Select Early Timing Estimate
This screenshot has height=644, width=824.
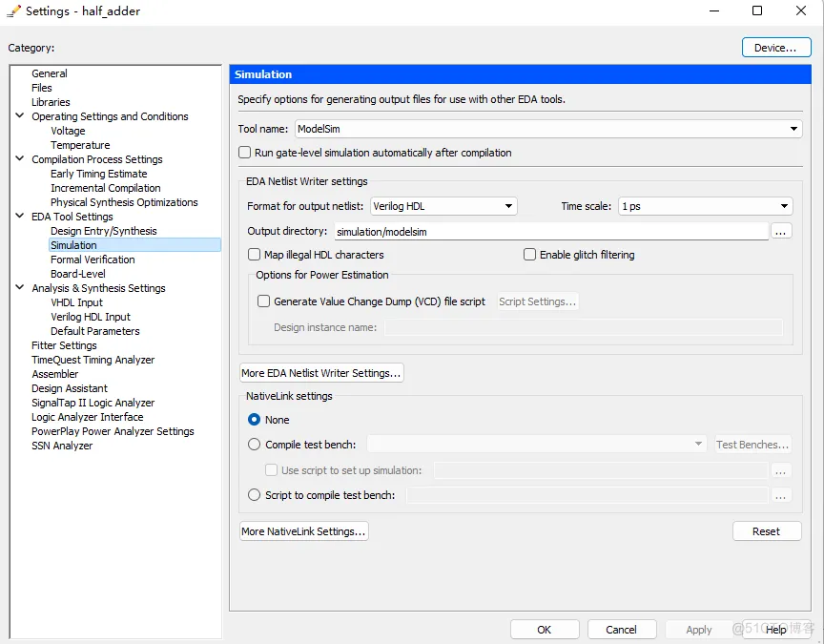(99, 174)
